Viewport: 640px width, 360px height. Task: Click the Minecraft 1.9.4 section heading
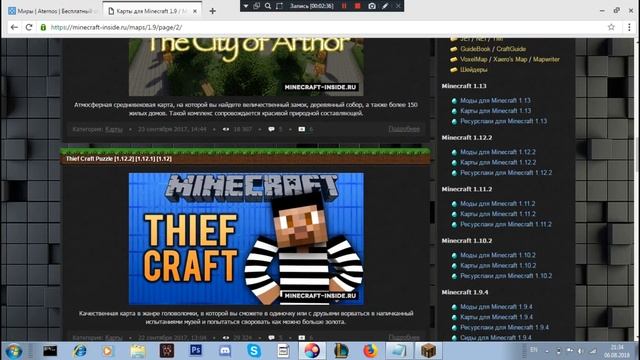(x=465, y=292)
